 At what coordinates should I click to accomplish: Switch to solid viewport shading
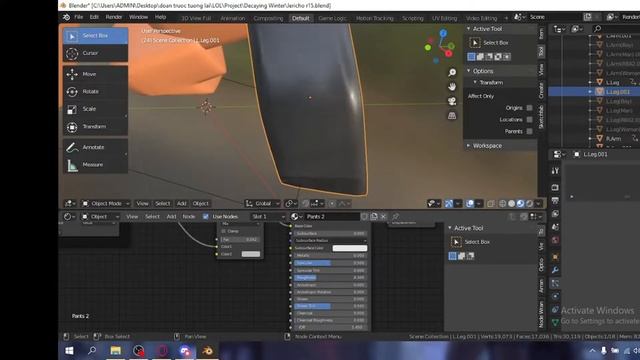(x=511, y=203)
